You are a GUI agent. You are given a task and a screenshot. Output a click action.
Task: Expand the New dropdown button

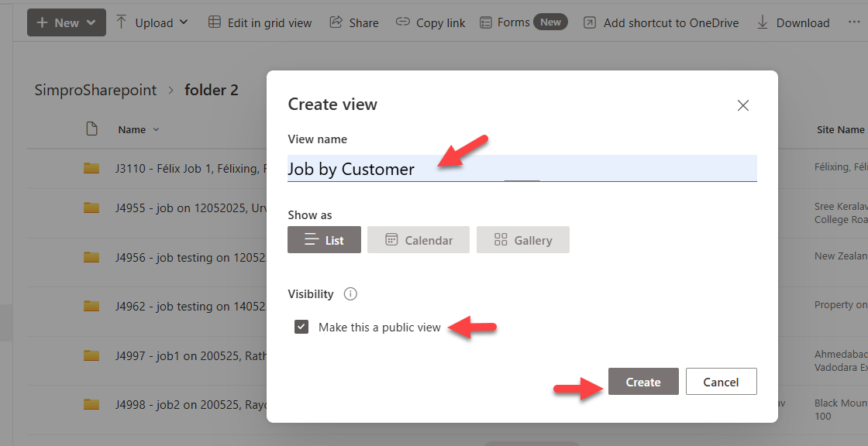66,22
